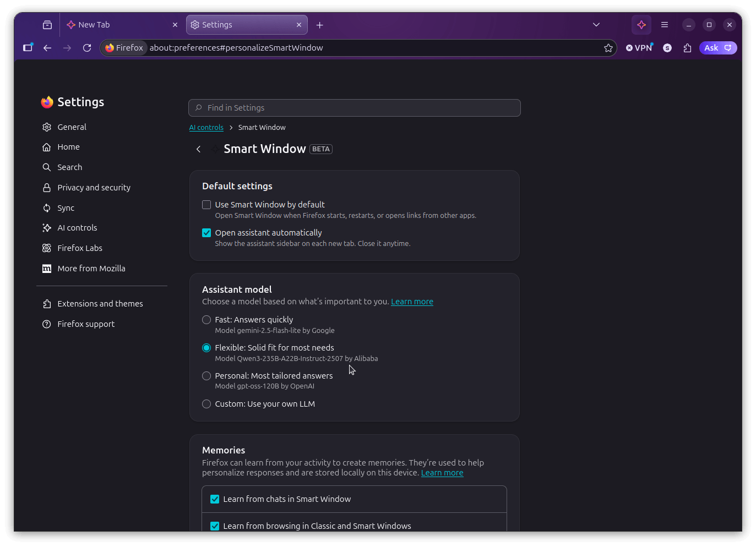Select Fast: Answers quickly model

(x=206, y=320)
